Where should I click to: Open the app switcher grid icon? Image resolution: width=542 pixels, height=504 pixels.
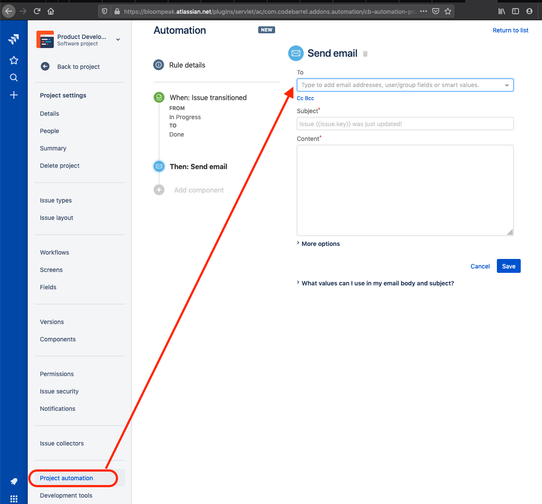click(x=14, y=498)
